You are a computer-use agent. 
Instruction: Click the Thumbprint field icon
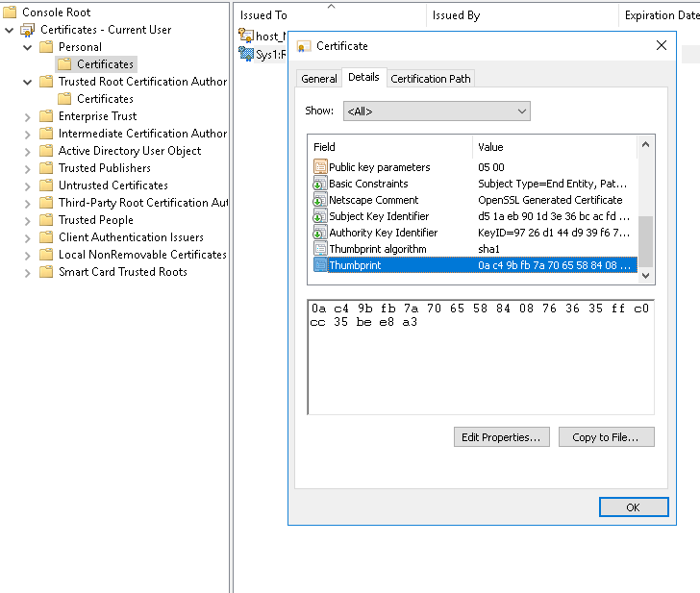pyautogui.click(x=320, y=265)
